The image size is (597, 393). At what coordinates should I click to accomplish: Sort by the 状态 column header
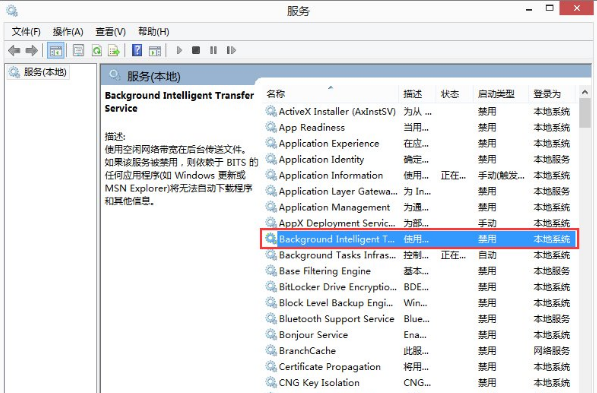[x=454, y=94]
